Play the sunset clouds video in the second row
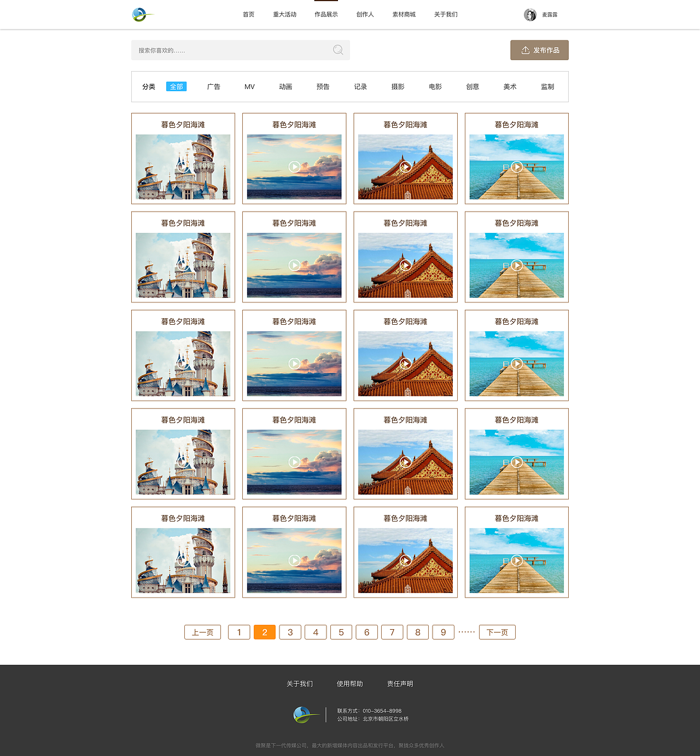 coord(294,265)
